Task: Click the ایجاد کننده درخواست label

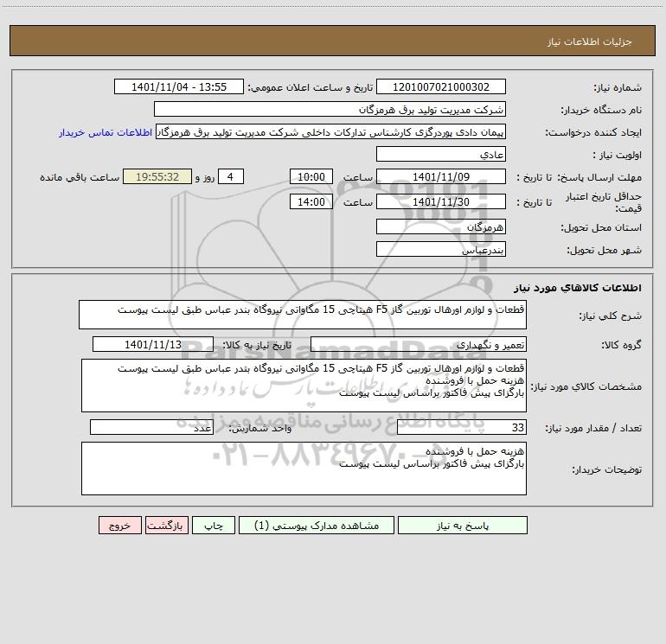Action: coord(593,132)
